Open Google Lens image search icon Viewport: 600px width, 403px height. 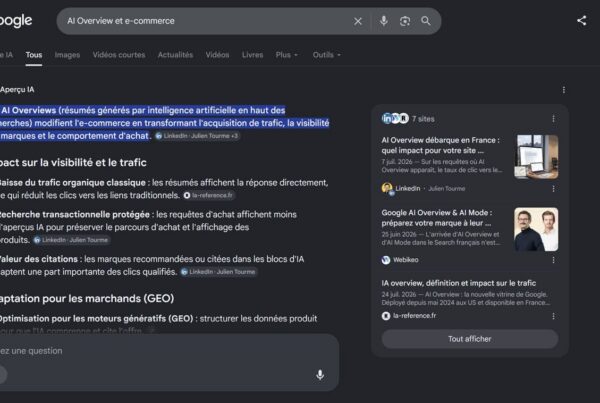[x=405, y=21]
